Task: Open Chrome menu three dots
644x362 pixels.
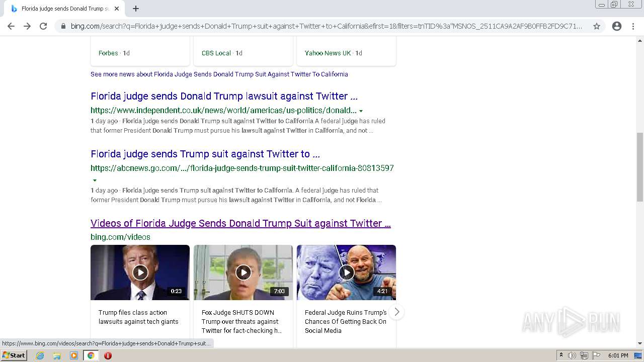Action: [633, 26]
